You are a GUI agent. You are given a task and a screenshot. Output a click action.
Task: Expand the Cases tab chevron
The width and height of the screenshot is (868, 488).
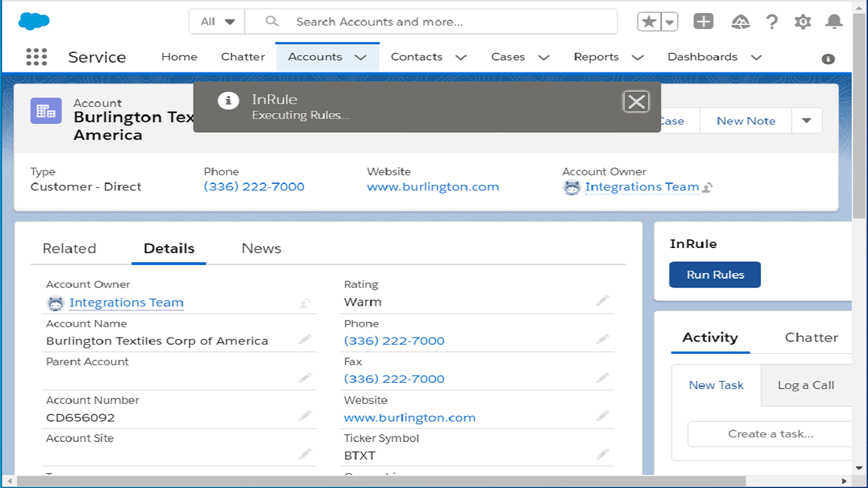[x=543, y=58]
